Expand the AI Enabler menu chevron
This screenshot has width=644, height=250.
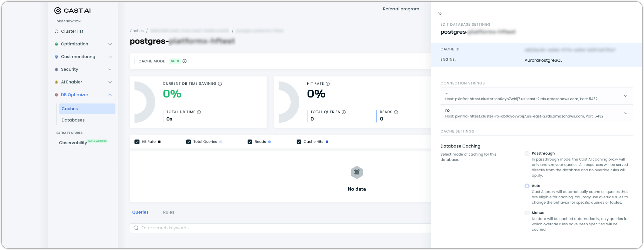[110, 82]
